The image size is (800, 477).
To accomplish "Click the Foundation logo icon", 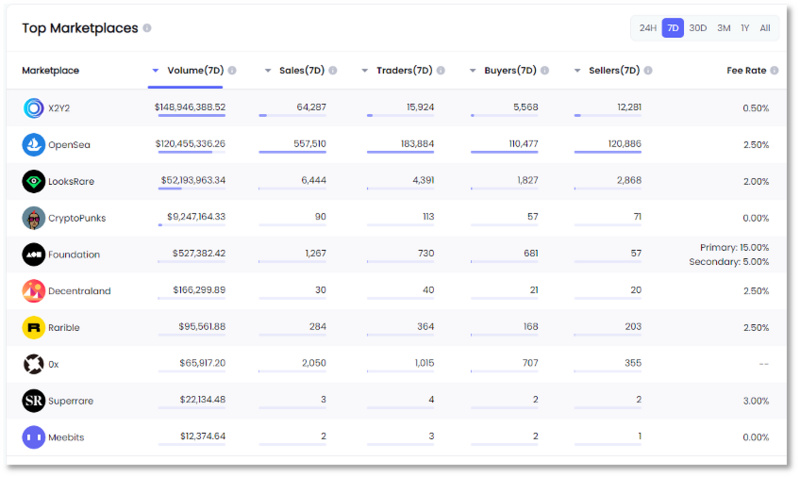I will pyautogui.click(x=34, y=254).
